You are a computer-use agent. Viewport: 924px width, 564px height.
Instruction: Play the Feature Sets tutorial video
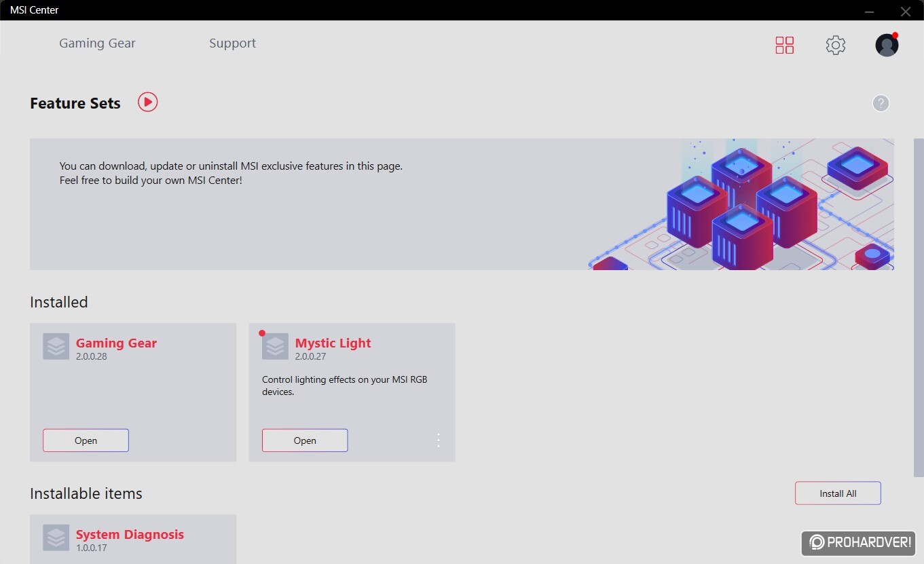(x=147, y=102)
